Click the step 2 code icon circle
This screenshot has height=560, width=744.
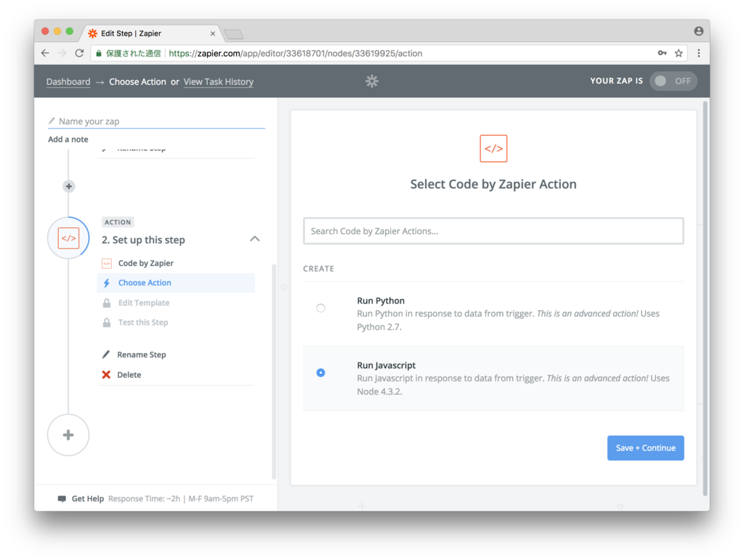click(68, 238)
